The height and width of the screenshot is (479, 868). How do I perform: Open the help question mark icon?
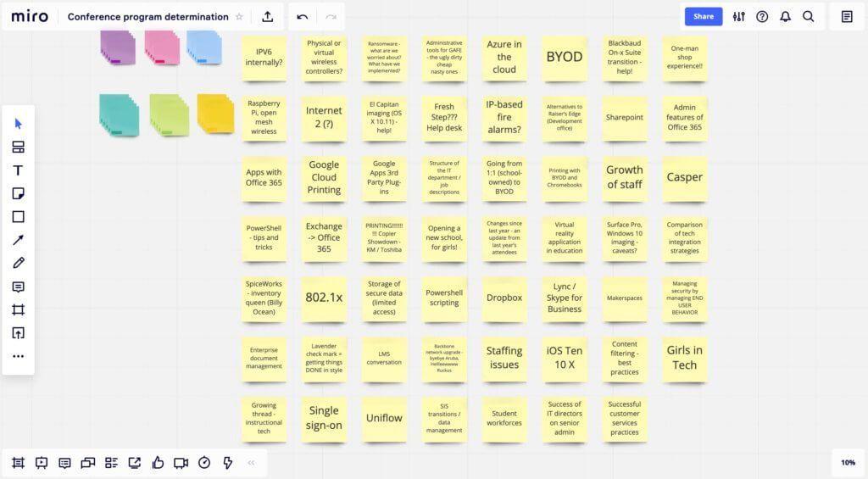pos(762,17)
